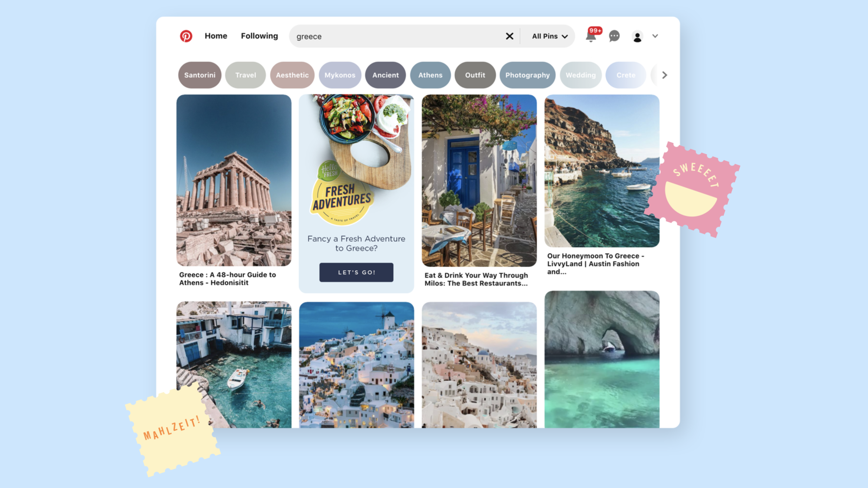
Task: Click 'Our Honeymoon To Greece' pin title
Action: click(595, 264)
